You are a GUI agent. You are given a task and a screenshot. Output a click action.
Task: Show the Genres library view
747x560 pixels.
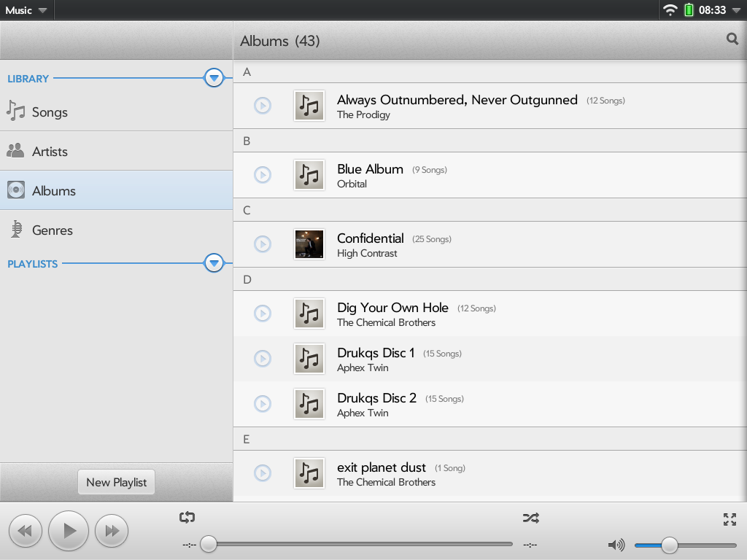(116, 230)
